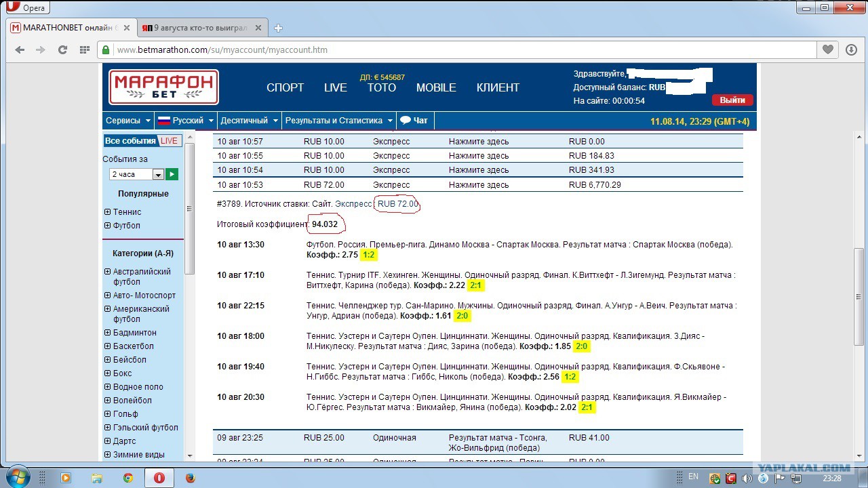Open the Авто- Мотоспорт category link
Viewport: 868px width, 488px height.
(x=144, y=296)
